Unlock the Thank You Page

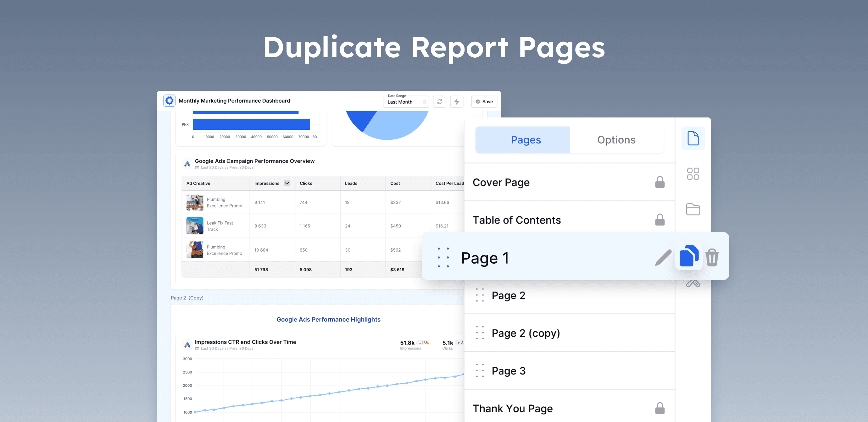(x=660, y=408)
